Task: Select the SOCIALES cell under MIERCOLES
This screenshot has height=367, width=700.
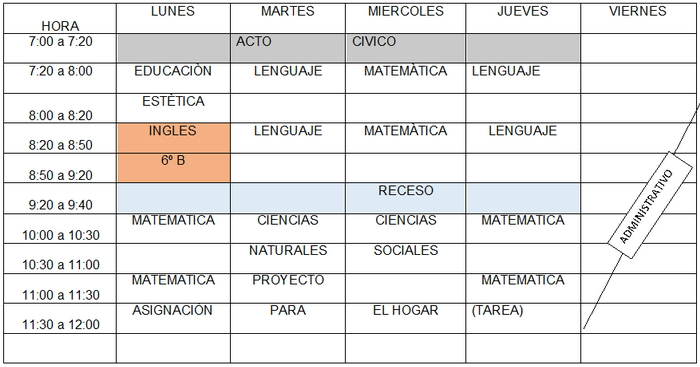Action: 405,258
